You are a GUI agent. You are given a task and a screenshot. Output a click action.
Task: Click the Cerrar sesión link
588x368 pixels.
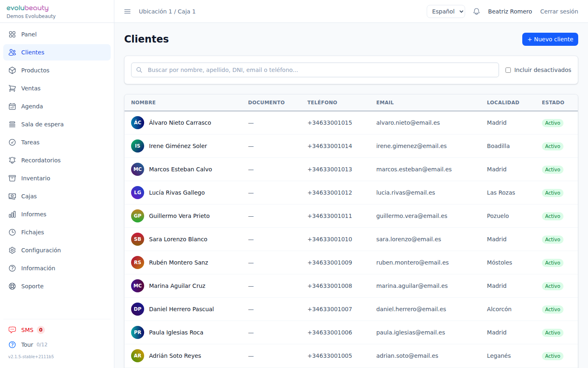click(559, 11)
